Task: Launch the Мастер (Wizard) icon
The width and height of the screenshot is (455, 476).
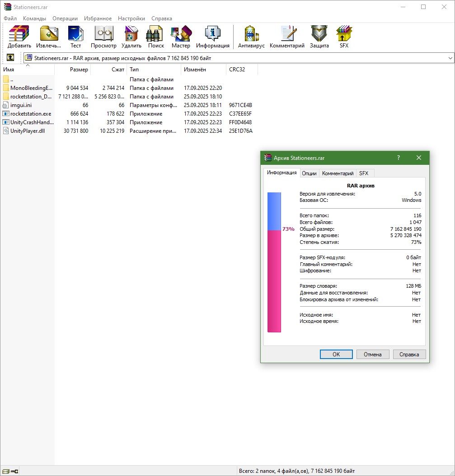Action: coord(181,33)
